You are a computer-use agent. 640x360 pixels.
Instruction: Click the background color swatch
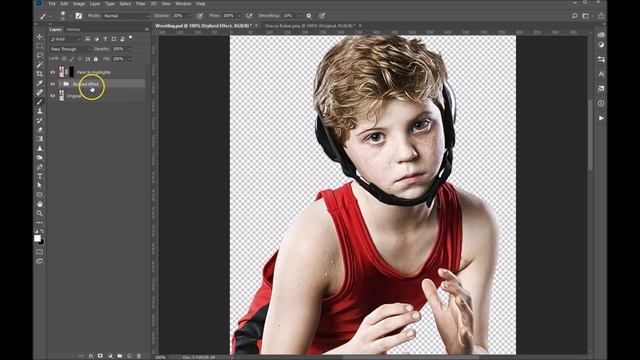[42, 242]
